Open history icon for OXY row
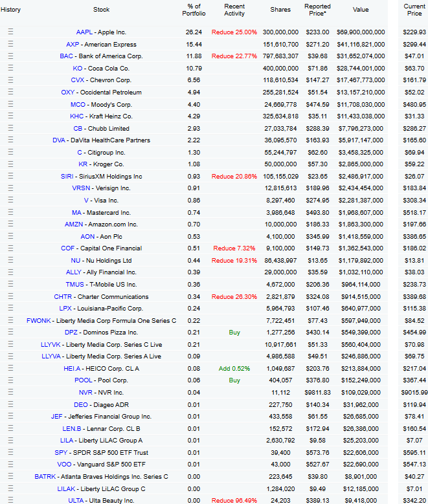428x504 pixels. point(10,92)
